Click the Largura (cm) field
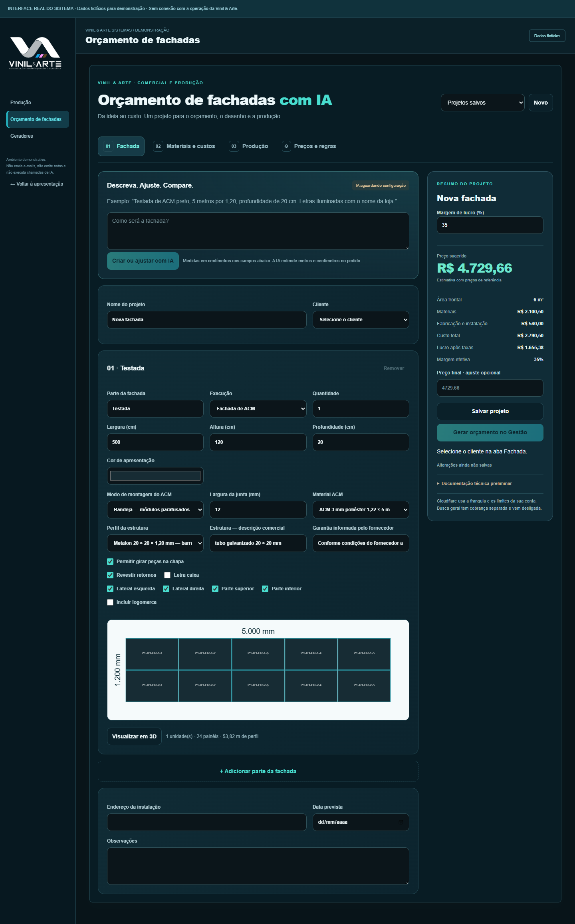 tap(155, 442)
